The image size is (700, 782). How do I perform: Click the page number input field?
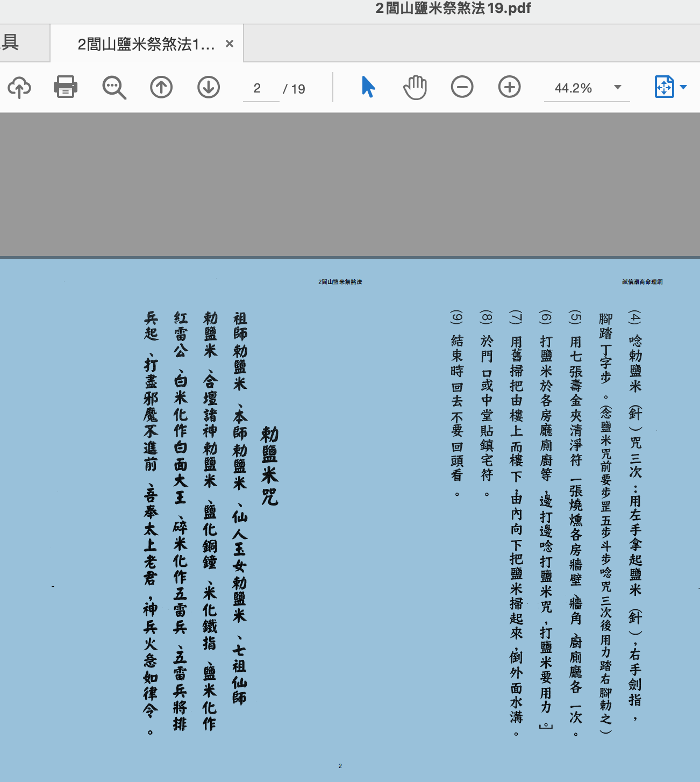click(261, 88)
